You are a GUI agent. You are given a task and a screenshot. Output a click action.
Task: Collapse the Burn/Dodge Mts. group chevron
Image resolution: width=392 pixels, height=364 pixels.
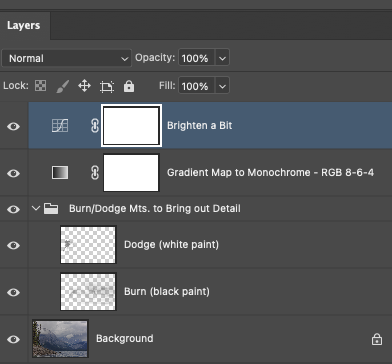(36, 209)
